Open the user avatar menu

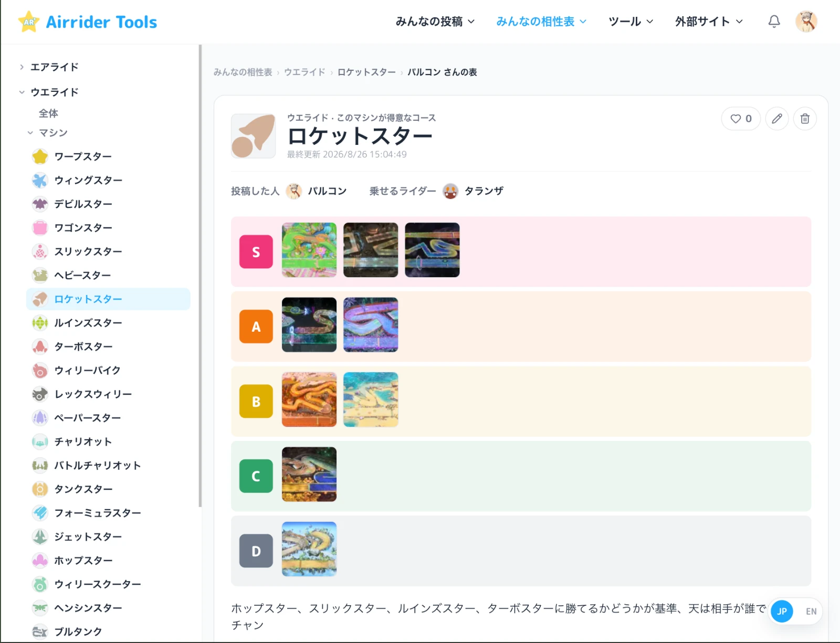tap(806, 22)
